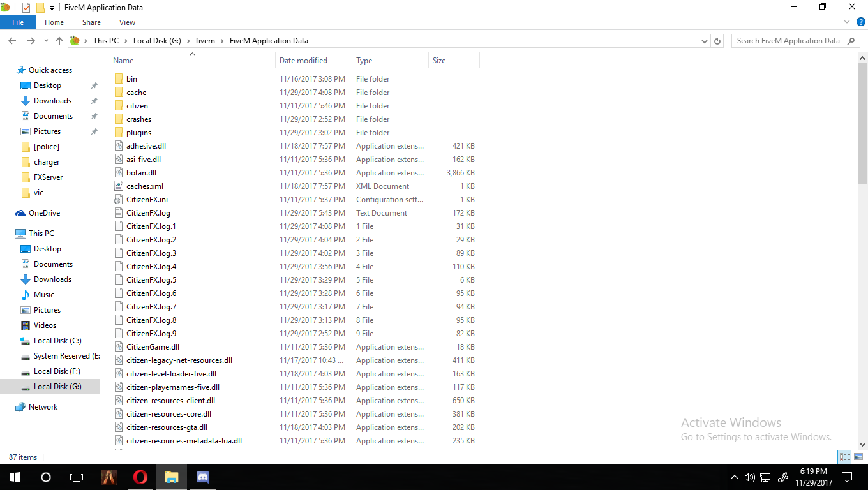Viewport: 868px width, 490px height.
Task: Open the charger folder in sidebar
Action: (x=47, y=162)
